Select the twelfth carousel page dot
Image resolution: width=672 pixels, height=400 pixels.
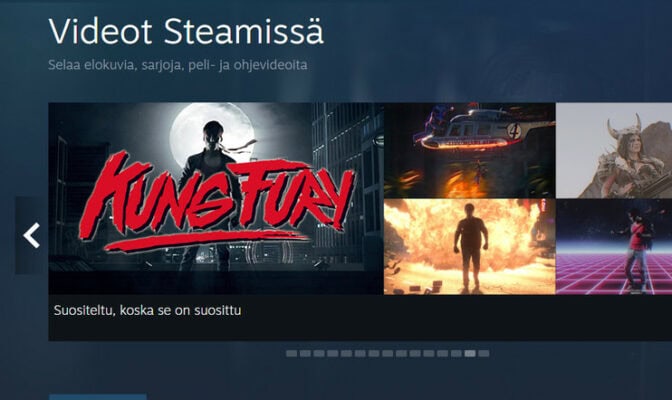(x=442, y=353)
